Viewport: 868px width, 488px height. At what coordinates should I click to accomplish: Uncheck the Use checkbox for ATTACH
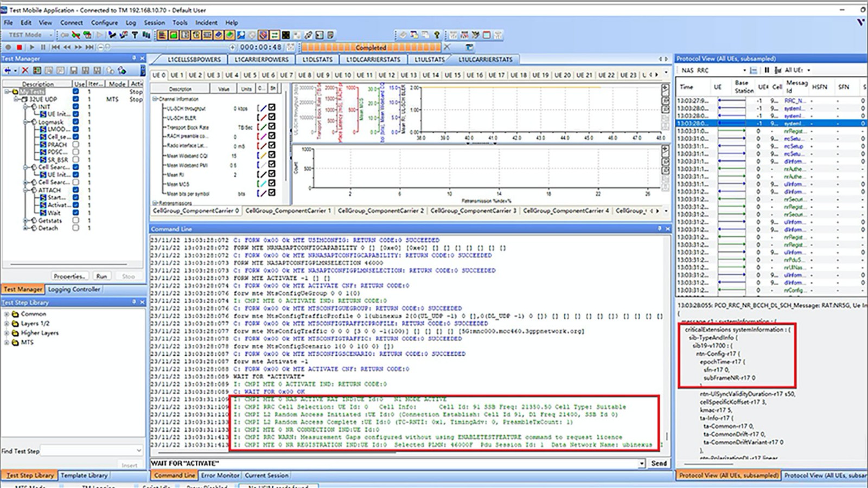pyautogui.click(x=76, y=190)
